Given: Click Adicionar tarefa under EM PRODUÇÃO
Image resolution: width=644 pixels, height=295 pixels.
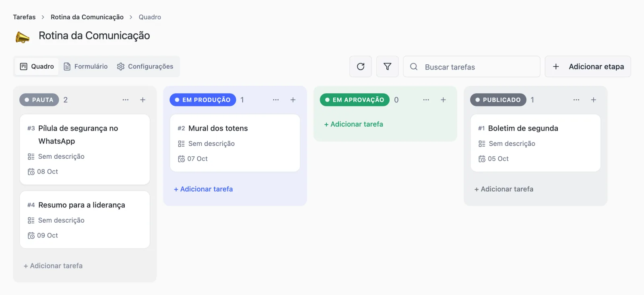Looking at the screenshot, I should pyautogui.click(x=203, y=189).
